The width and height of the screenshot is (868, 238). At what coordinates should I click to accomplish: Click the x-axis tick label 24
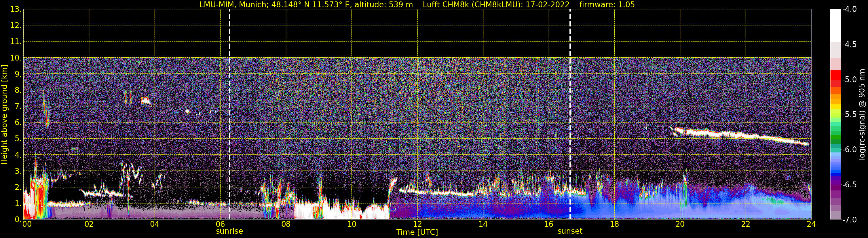click(x=811, y=224)
